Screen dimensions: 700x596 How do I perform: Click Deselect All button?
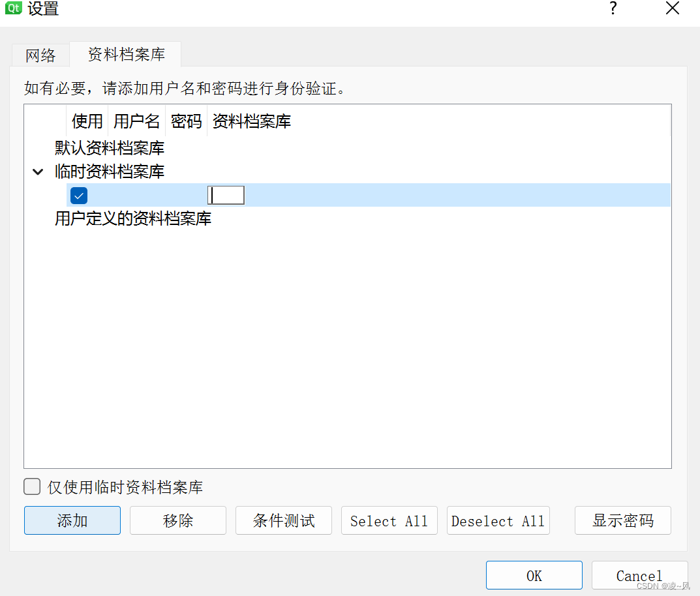(498, 520)
